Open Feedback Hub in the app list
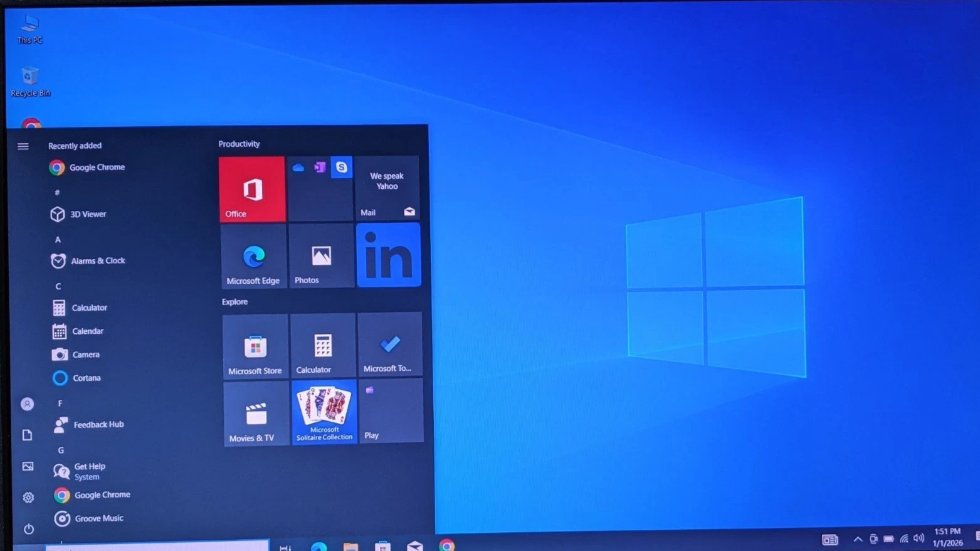 click(x=89, y=425)
